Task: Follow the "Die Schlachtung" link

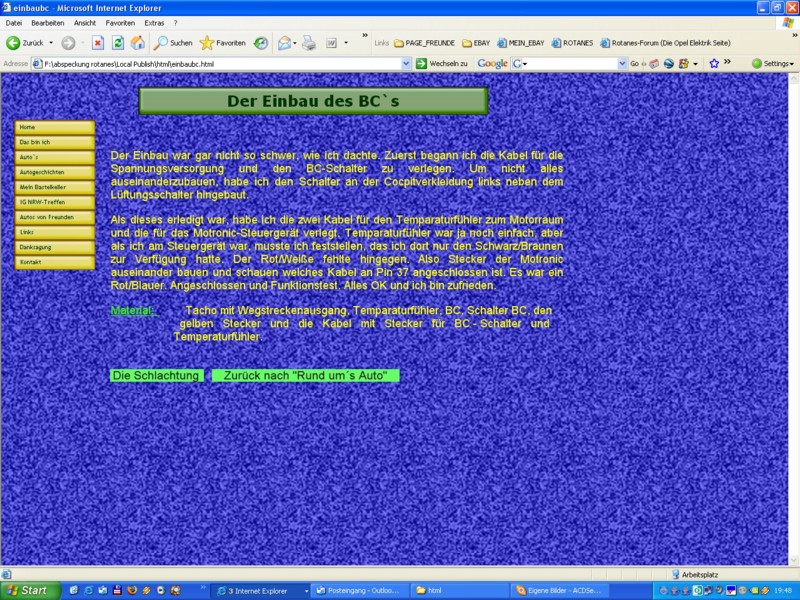Action: tap(156, 375)
